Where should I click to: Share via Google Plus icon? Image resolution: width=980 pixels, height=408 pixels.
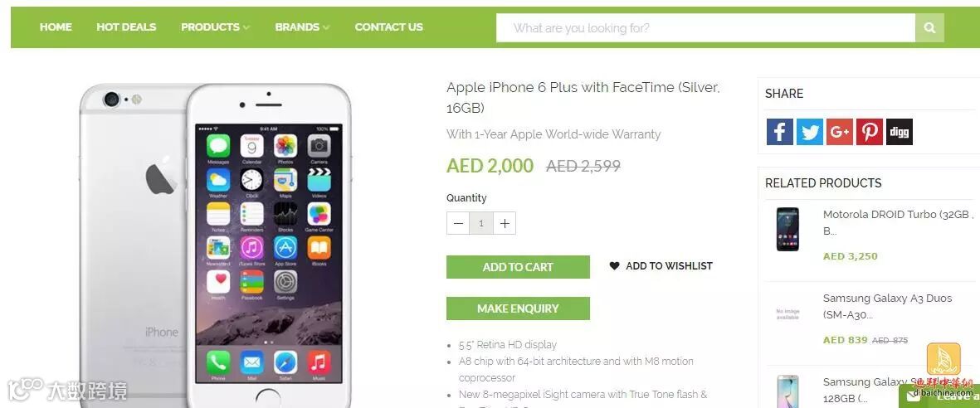[840, 132]
